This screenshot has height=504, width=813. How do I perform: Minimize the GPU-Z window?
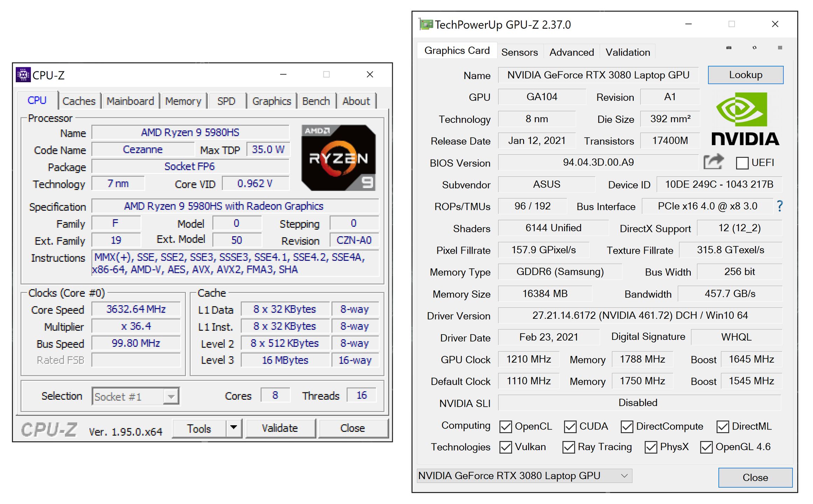point(688,24)
